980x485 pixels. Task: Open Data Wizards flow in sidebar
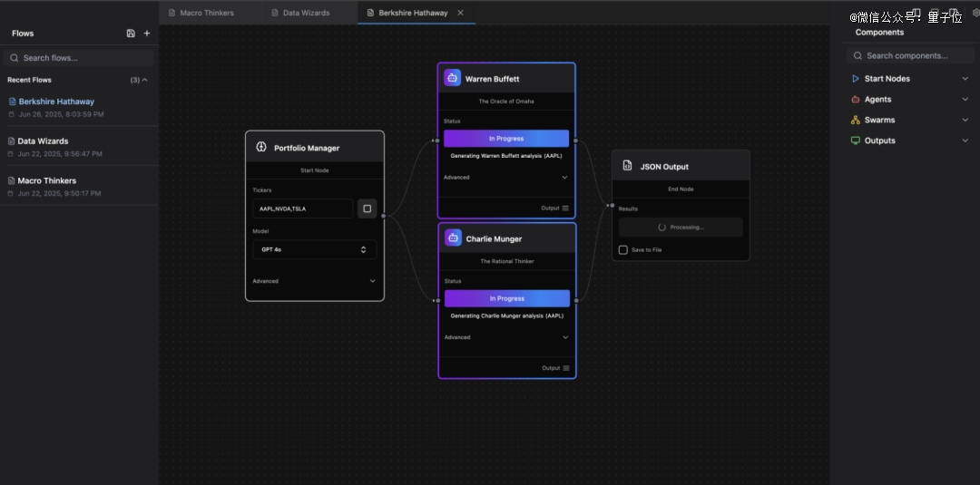(x=44, y=141)
